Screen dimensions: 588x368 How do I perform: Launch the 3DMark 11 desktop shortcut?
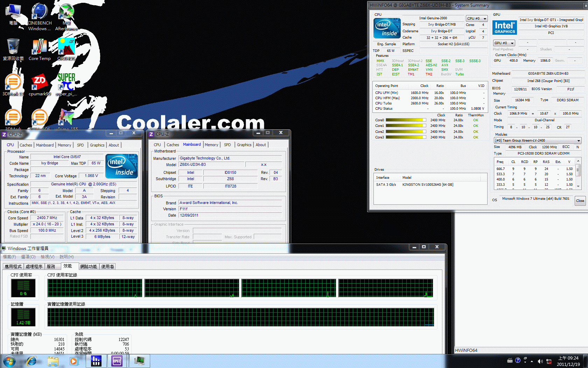13,85
